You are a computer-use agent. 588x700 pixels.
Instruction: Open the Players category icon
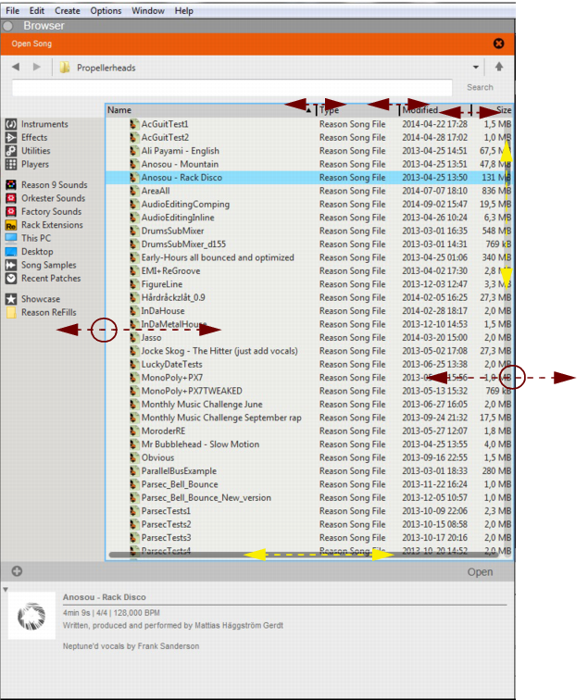11,164
